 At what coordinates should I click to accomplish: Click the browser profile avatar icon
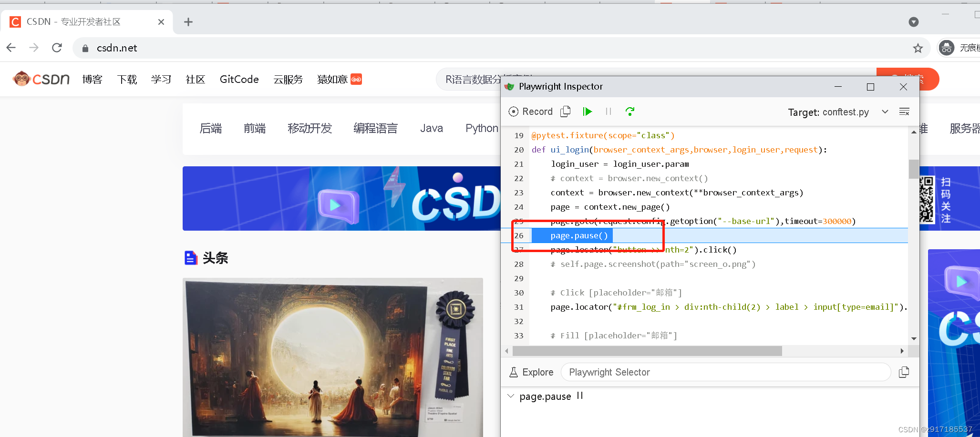[946, 48]
